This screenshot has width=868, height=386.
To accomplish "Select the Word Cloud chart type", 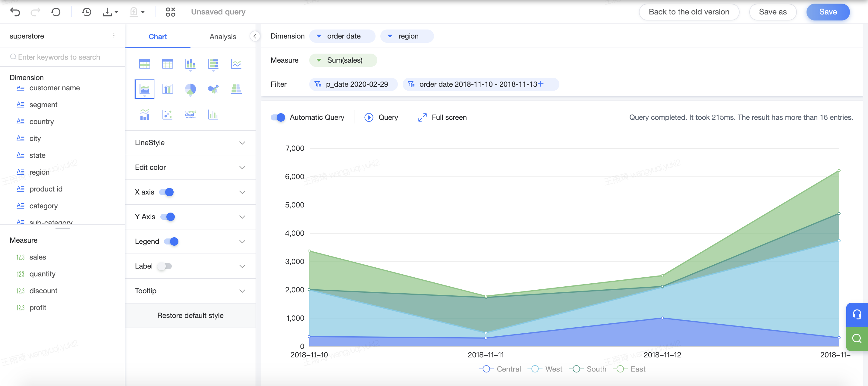I will pyautogui.click(x=190, y=114).
